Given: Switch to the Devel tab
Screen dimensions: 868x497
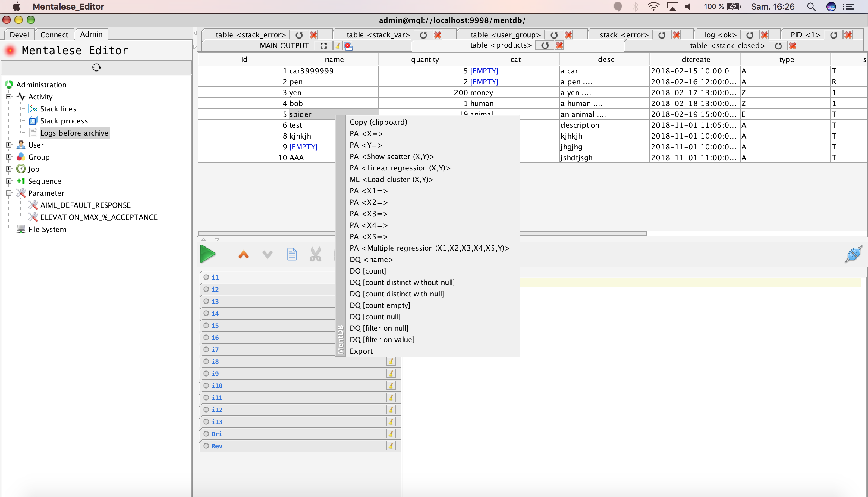Looking at the screenshot, I should click(x=19, y=34).
